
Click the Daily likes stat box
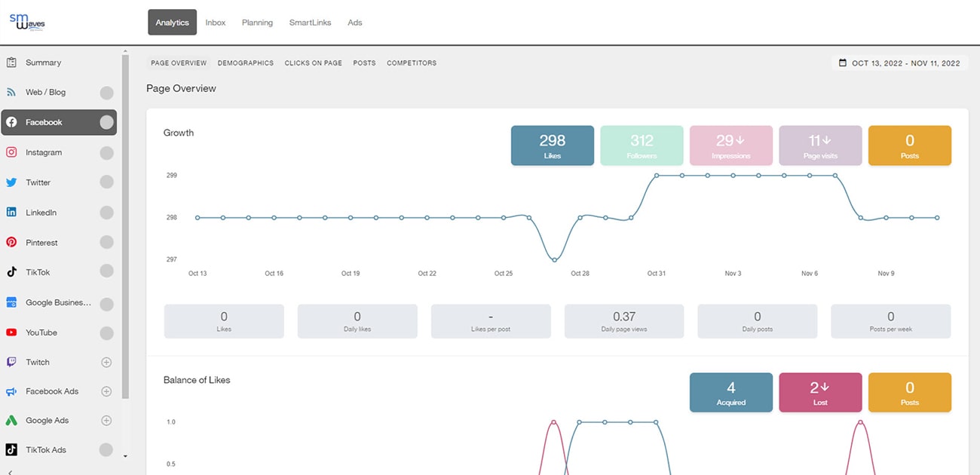[357, 321]
